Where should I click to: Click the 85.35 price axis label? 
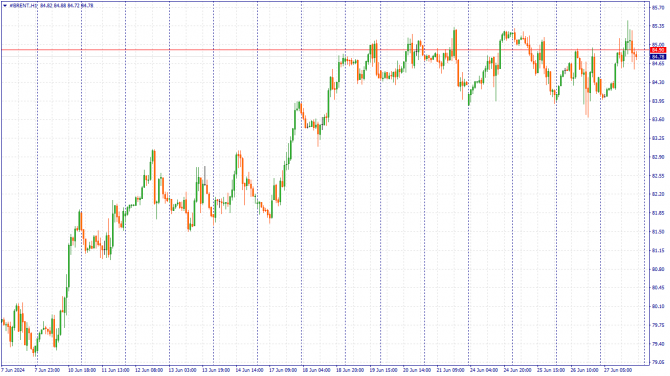tap(658, 26)
